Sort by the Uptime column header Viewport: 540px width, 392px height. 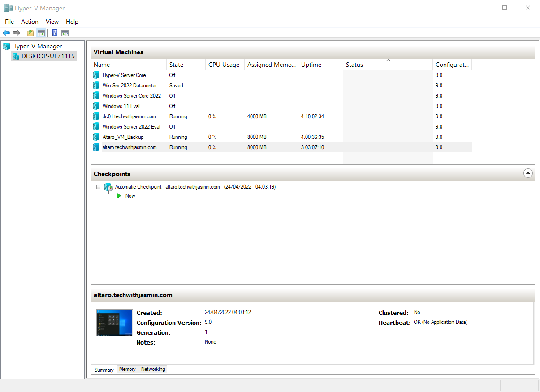(x=320, y=65)
